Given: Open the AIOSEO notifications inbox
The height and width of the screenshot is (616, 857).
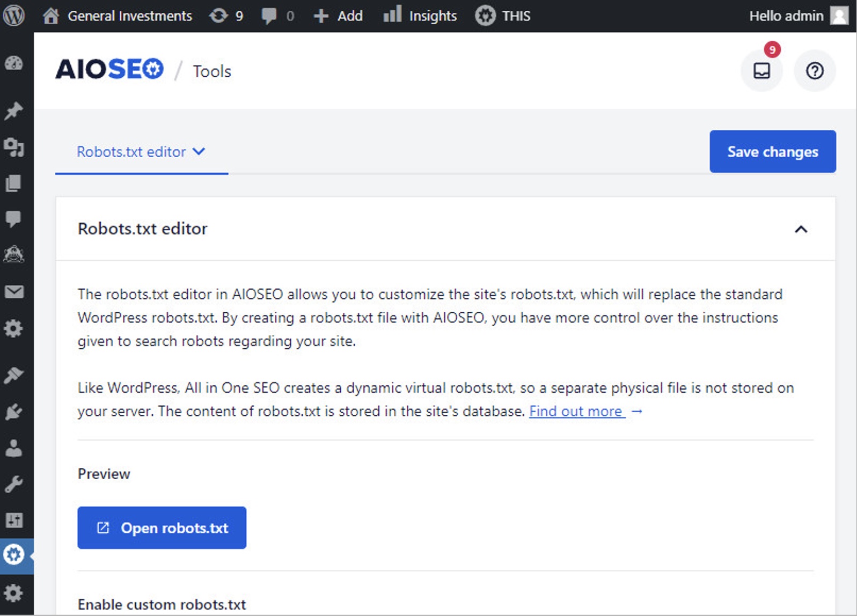Looking at the screenshot, I should click(761, 71).
